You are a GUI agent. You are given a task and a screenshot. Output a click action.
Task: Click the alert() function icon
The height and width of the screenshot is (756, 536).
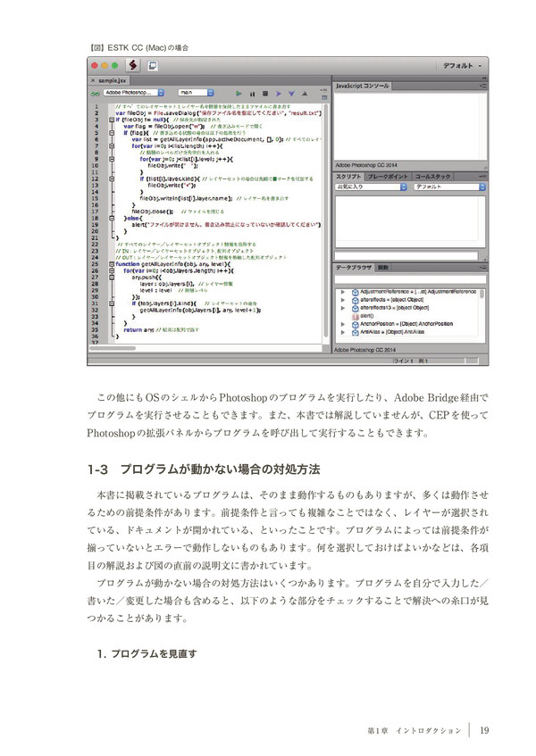click(x=355, y=316)
